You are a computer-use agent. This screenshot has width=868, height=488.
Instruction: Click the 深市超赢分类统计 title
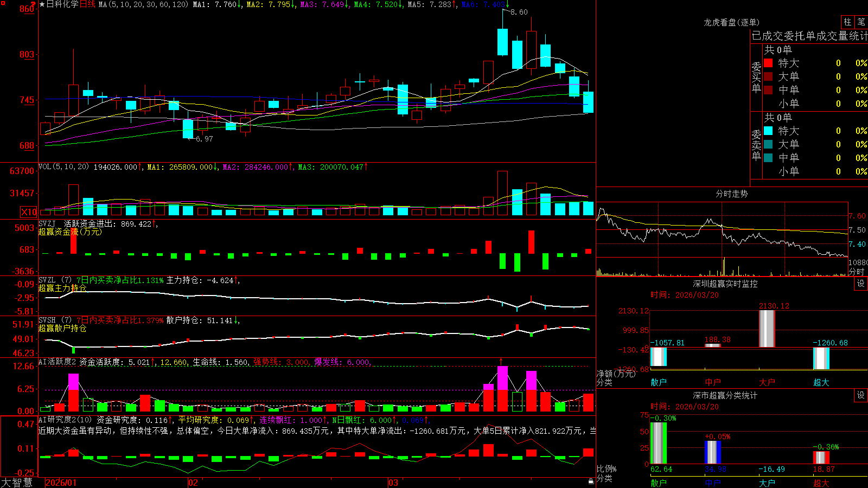pyautogui.click(x=725, y=395)
